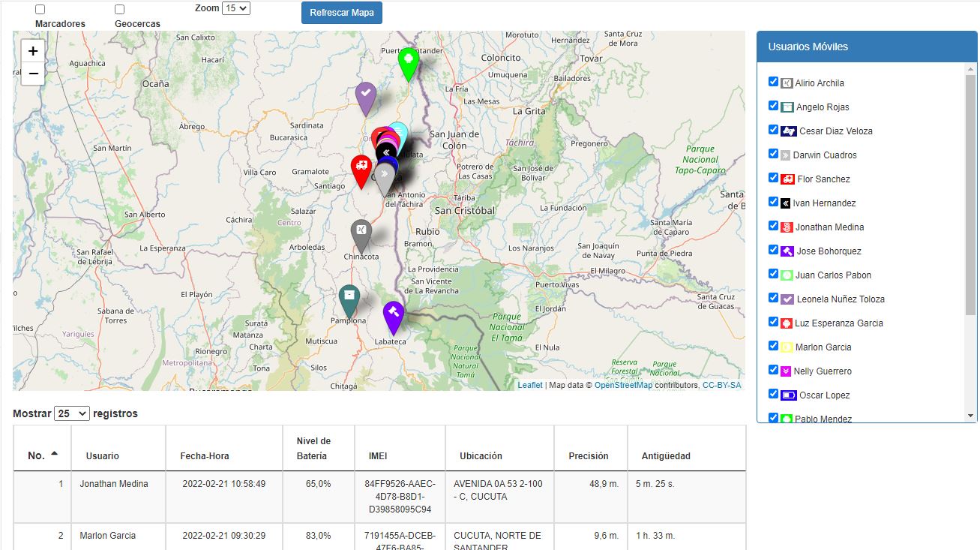Uncheck the Flor Sanchez user checkbox
980x550 pixels.
pos(774,178)
